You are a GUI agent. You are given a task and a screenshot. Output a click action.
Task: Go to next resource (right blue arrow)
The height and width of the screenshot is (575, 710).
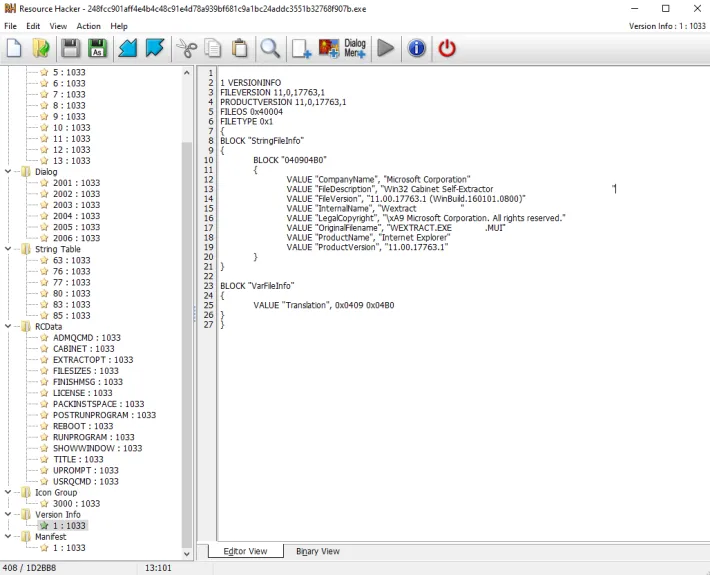[155, 48]
